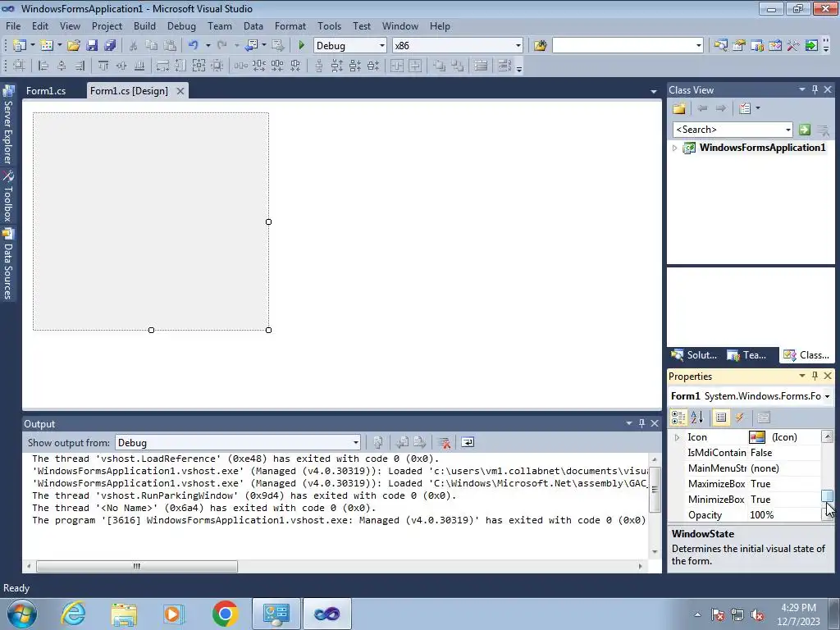Expand the WindowsFormsApplication1 tree node
The height and width of the screenshot is (630, 840).
click(675, 148)
